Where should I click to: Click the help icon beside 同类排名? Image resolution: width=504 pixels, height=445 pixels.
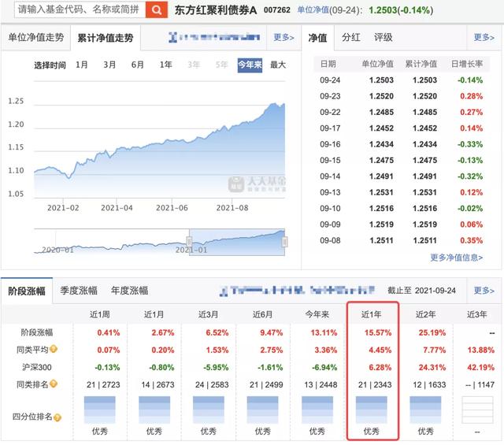pyautogui.click(x=54, y=384)
